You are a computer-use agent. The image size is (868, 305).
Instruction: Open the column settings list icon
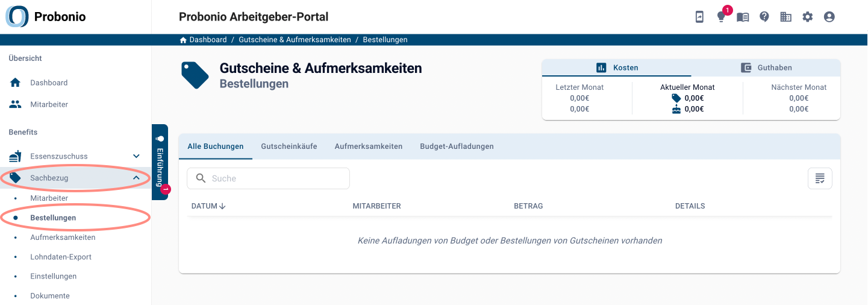point(820,178)
